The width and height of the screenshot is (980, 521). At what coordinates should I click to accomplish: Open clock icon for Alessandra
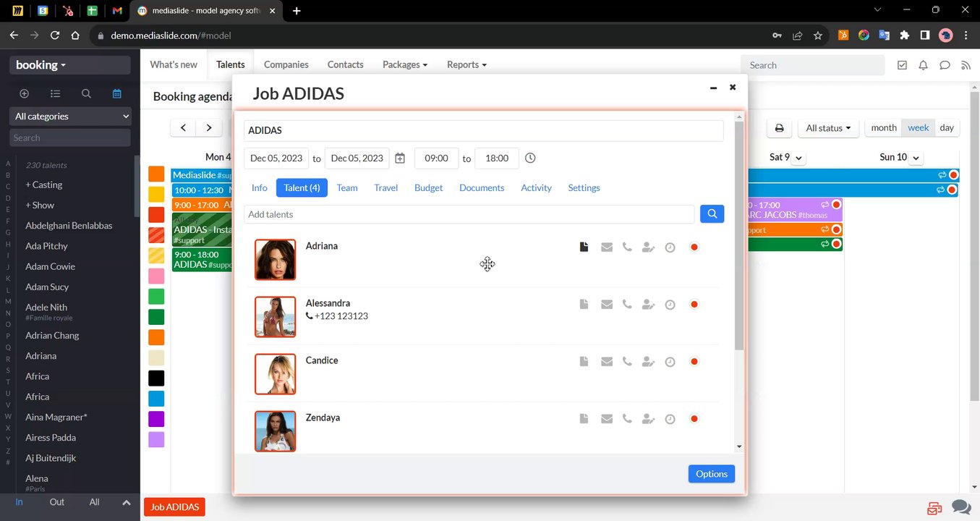pos(670,305)
